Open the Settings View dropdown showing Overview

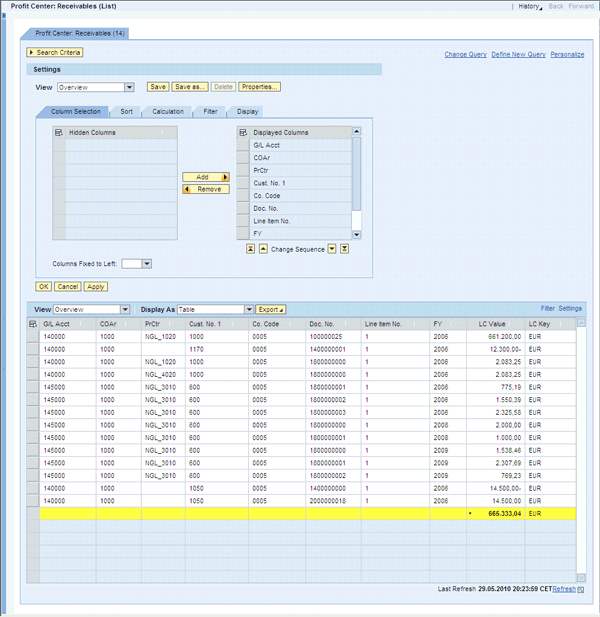point(129,88)
